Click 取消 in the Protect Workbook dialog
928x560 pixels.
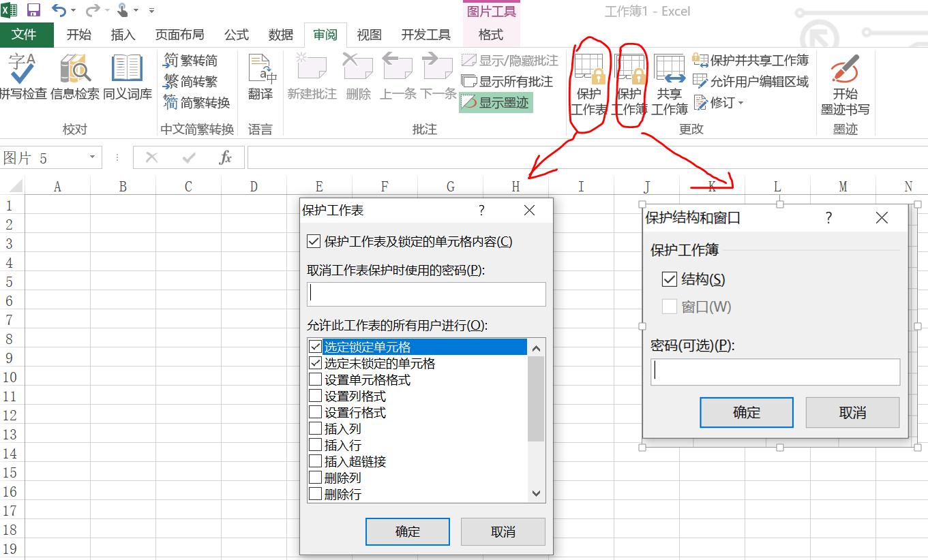(x=852, y=412)
